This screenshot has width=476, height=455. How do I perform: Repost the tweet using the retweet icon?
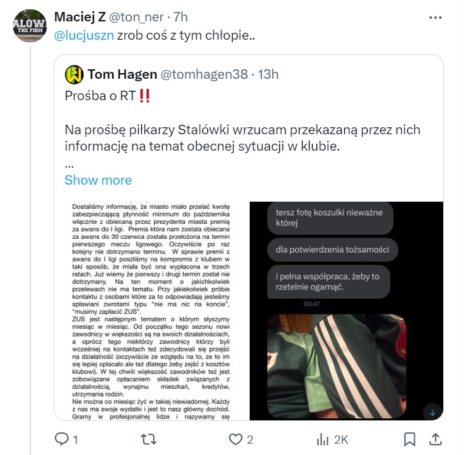[x=148, y=439]
